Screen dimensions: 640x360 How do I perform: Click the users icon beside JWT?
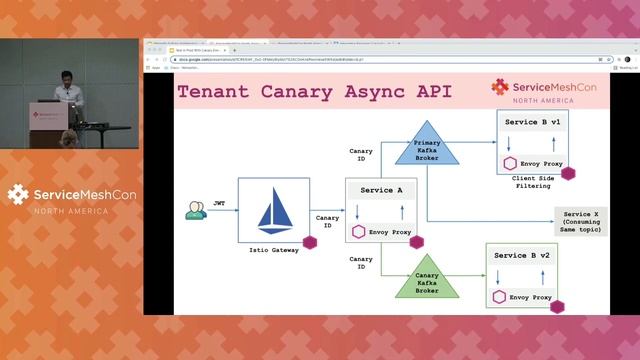pyautogui.click(x=196, y=210)
